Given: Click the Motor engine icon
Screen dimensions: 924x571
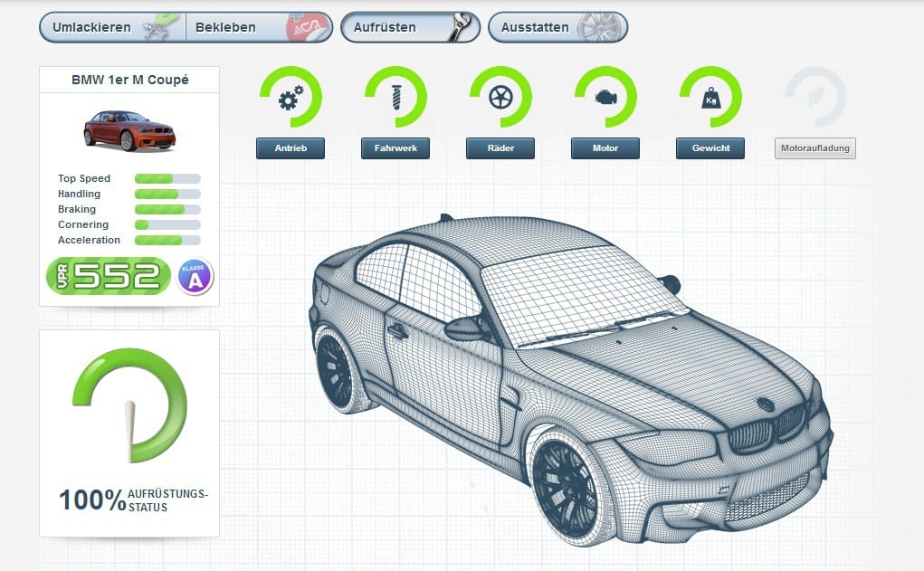Looking at the screenshot, I should (605, 98).
